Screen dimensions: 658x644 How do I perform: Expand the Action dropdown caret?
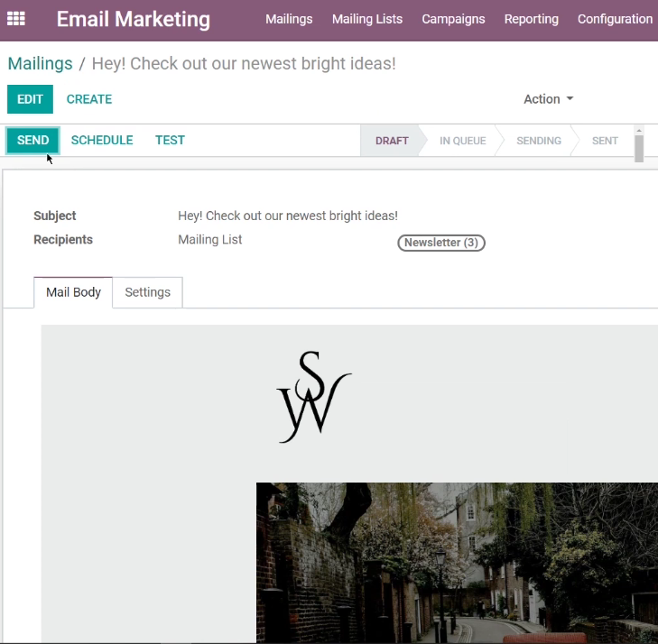[570, 99]
